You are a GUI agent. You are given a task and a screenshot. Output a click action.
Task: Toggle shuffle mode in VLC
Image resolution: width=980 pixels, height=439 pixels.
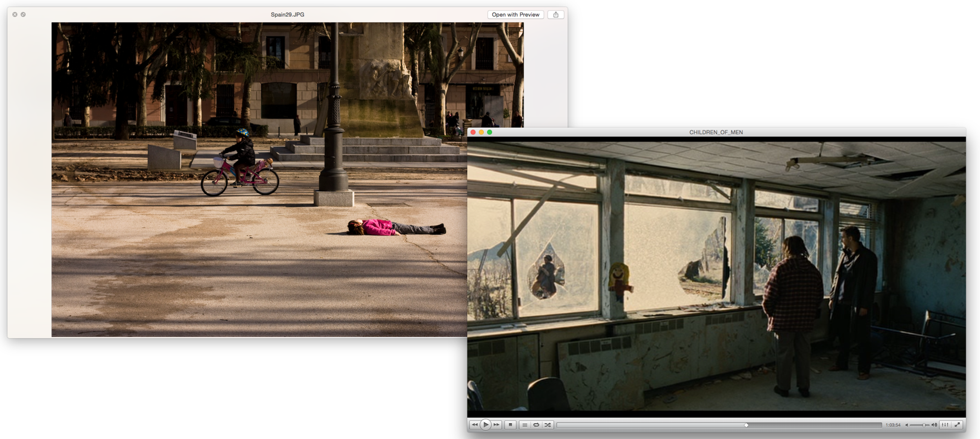click(x=548, y=425)
